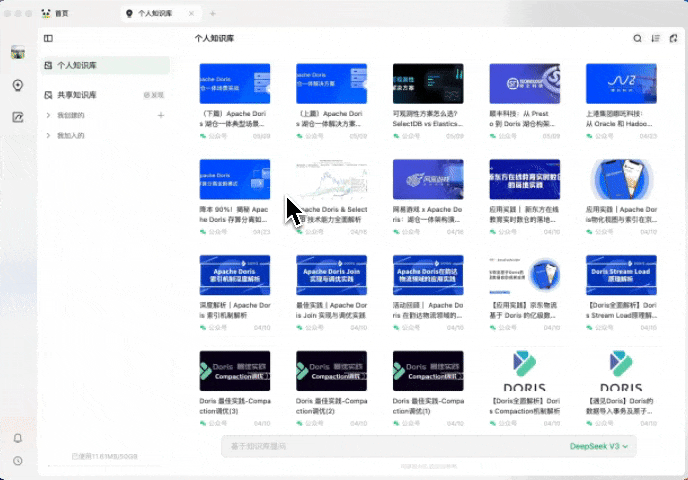The width and height of the screenshot is (688, 480).
Task: Open the Apache Doris 索引机制深度解析 thumbnail
Action: click(x=235, y=275)
